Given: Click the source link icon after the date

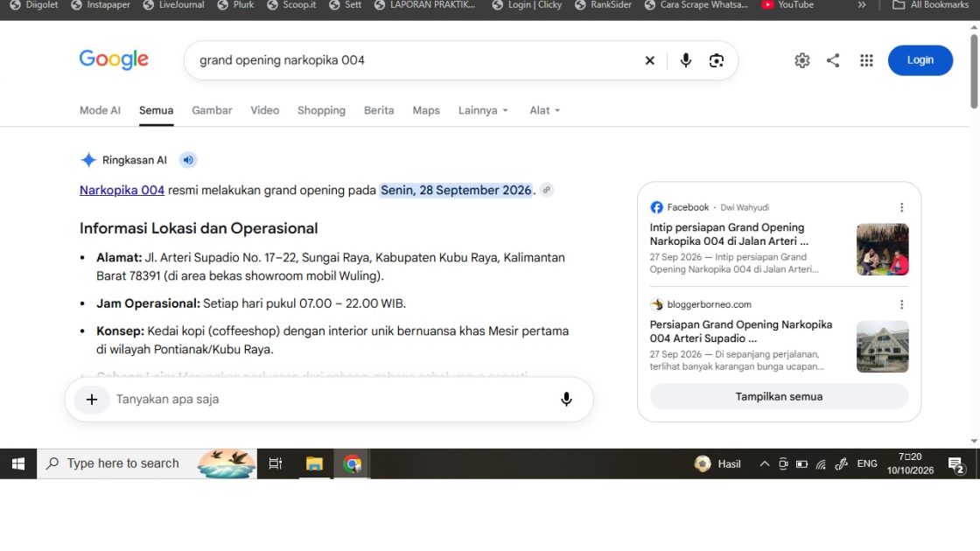Looking at the screenshot, I should pyautogui.click(x=546, y=190).
